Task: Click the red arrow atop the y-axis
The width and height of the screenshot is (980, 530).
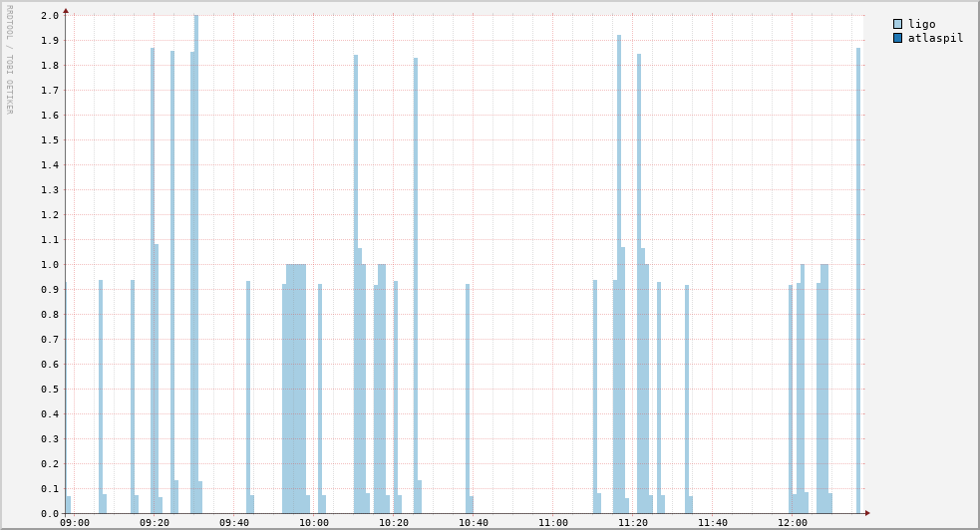Action: 66,11
